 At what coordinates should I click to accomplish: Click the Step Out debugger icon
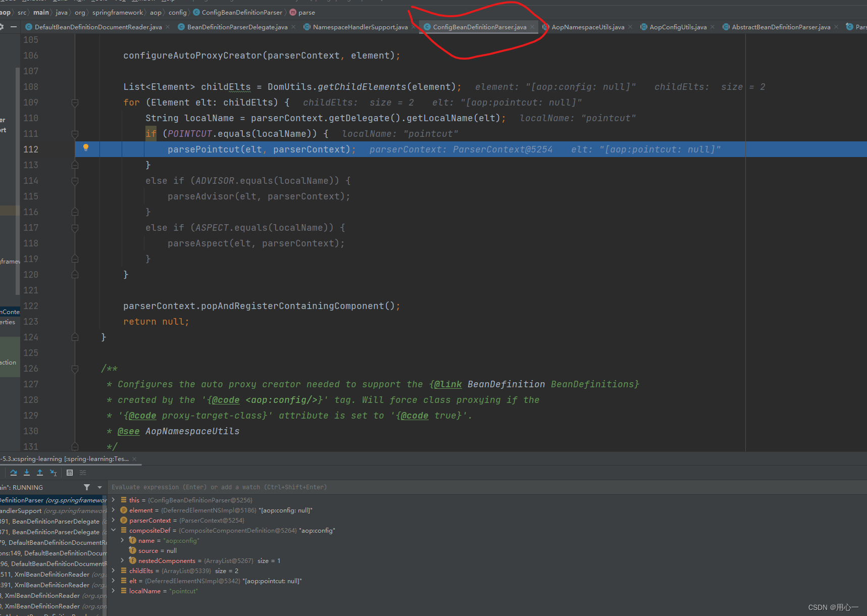(40, 473)
